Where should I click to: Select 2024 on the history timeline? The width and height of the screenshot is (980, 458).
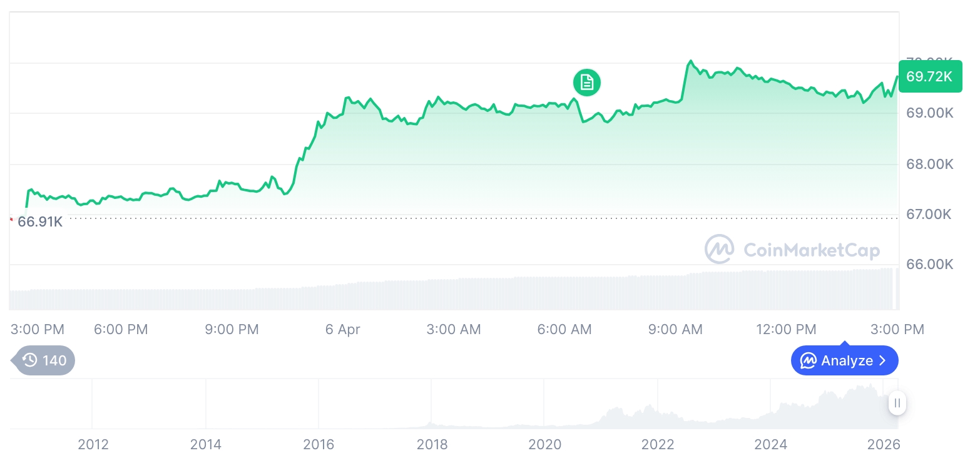coord(770,444)
